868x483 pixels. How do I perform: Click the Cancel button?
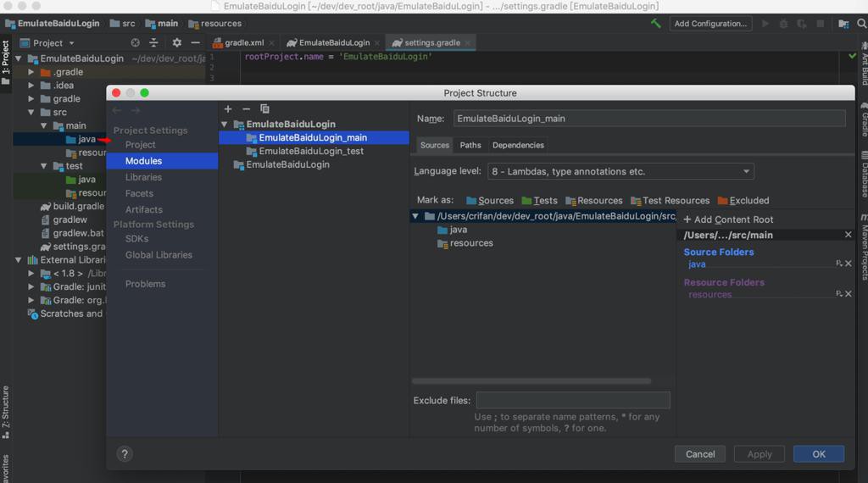coord(700,454)
